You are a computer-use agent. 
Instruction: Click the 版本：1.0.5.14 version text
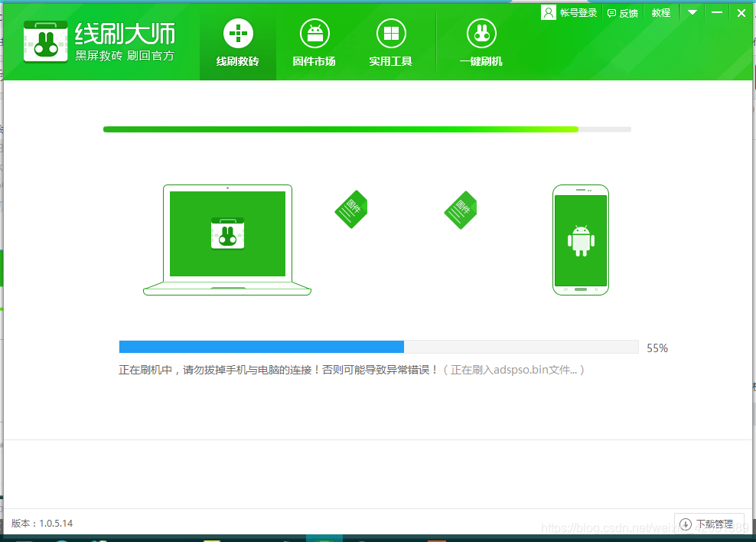(42, 523)
